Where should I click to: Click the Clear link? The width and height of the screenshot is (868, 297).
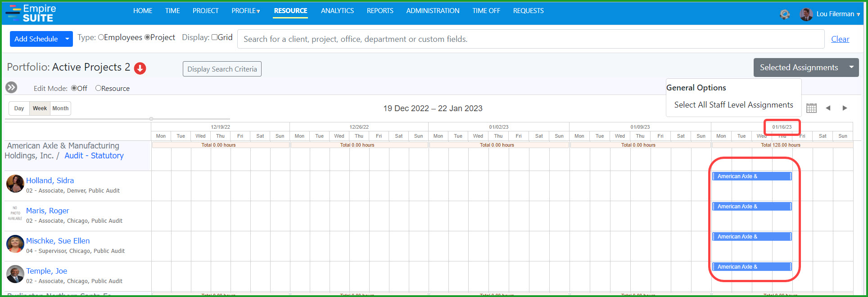pyautogui.click(x=840, y=39)
